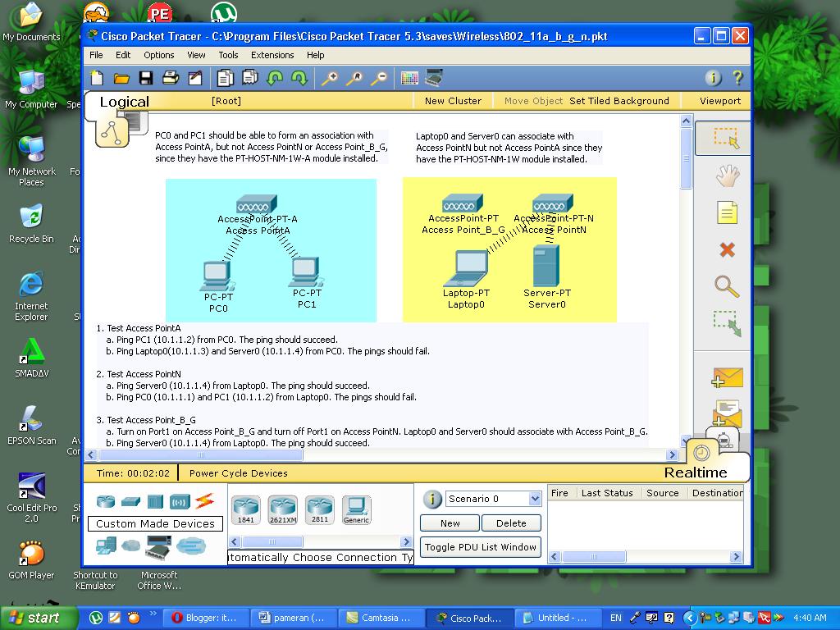Open the Options menu
This screenshot has width=840, height=630.
tap(159, 55)
